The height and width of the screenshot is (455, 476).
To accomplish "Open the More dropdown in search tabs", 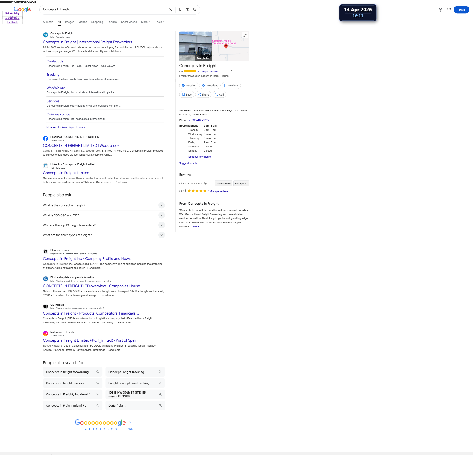I will click(x=146, y=22).
